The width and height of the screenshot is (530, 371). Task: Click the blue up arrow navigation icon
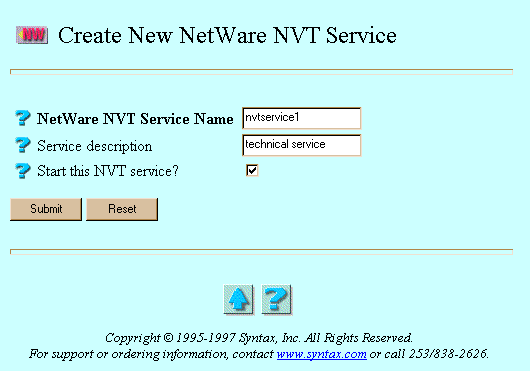coord(239,300)
